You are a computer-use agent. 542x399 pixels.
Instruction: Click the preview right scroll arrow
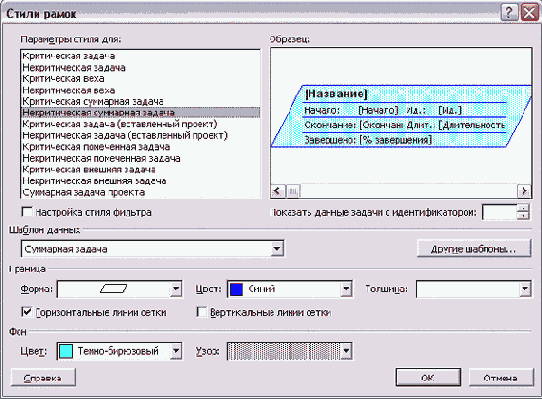tap(524, 191)
